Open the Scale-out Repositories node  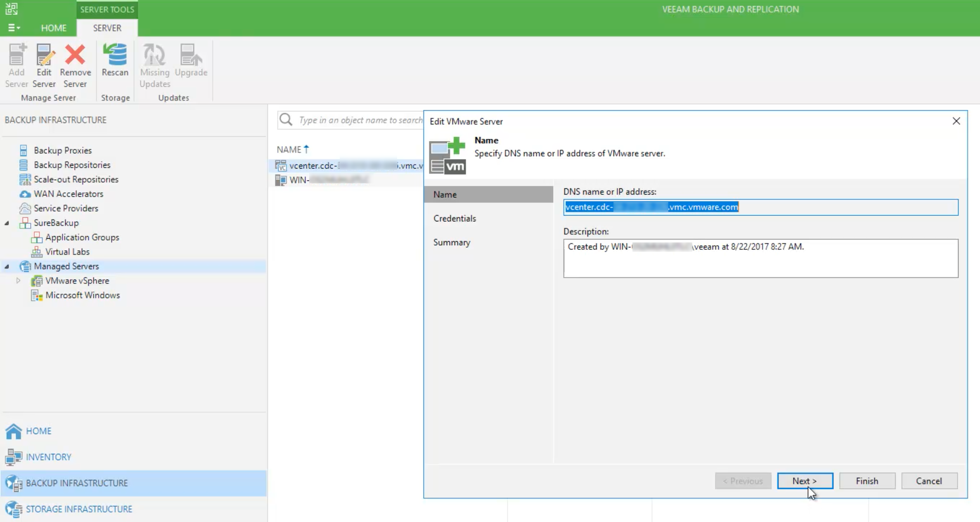tap(76, 179)
